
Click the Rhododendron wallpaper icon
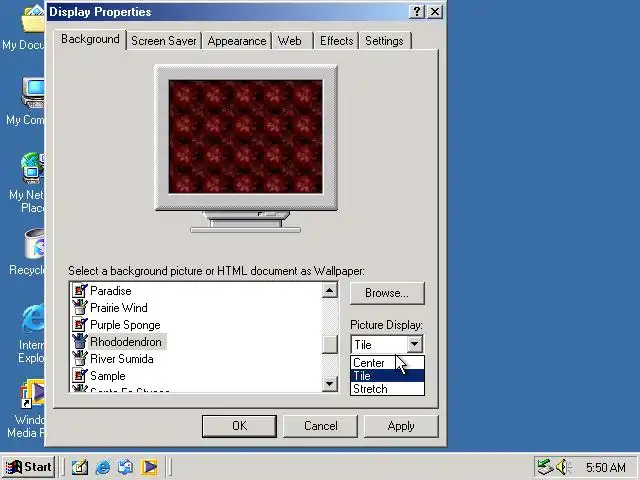point(80,342)
